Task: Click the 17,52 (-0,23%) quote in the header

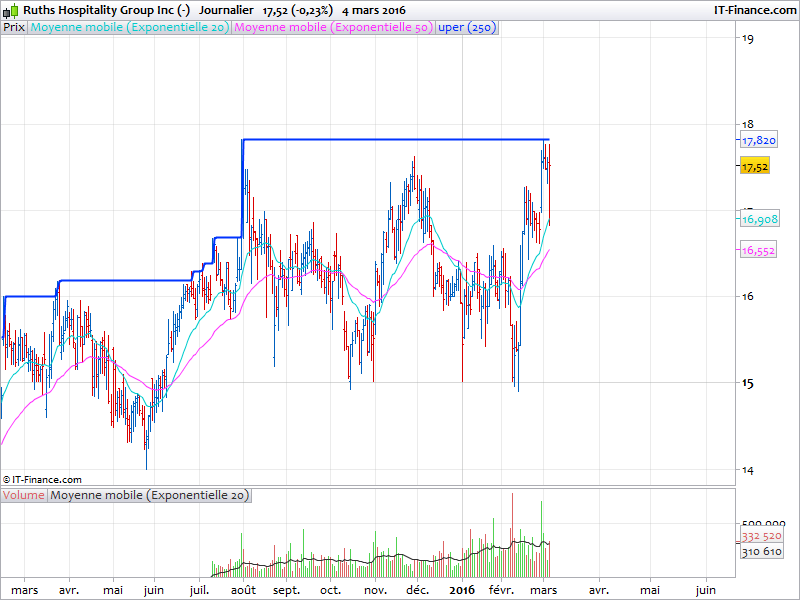Action: pos(297,10)
